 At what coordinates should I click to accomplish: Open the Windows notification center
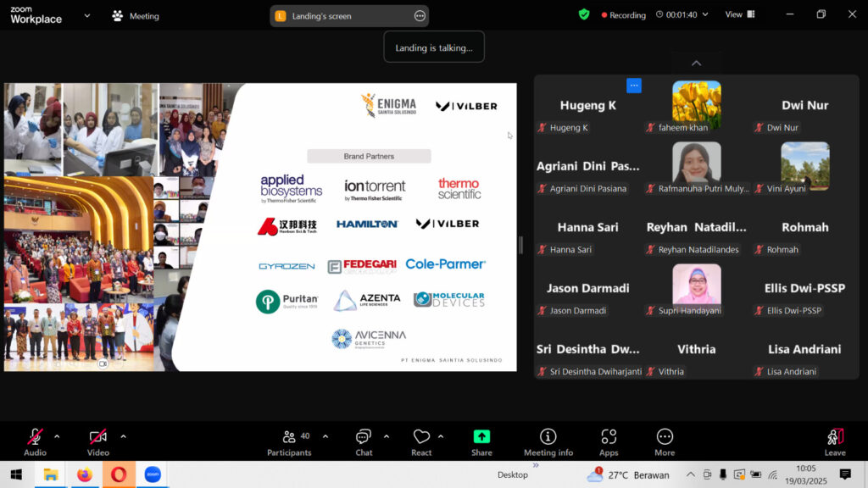(x=845, y=474)
